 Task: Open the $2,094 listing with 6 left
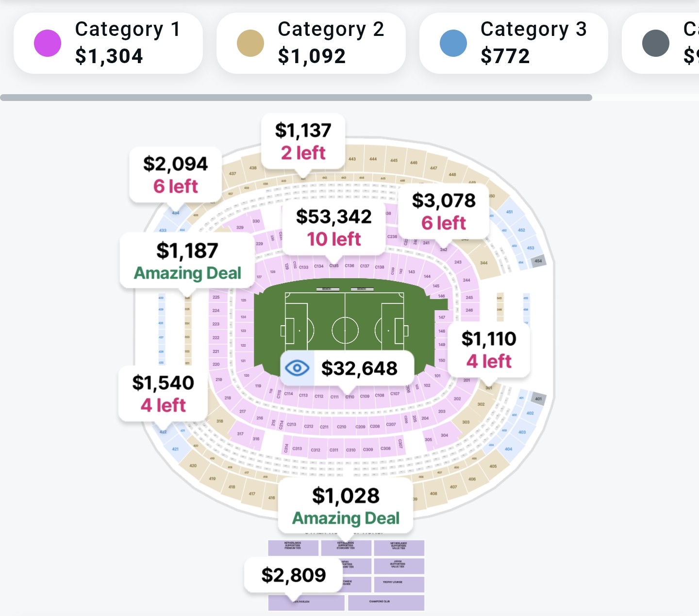(175, 175)
